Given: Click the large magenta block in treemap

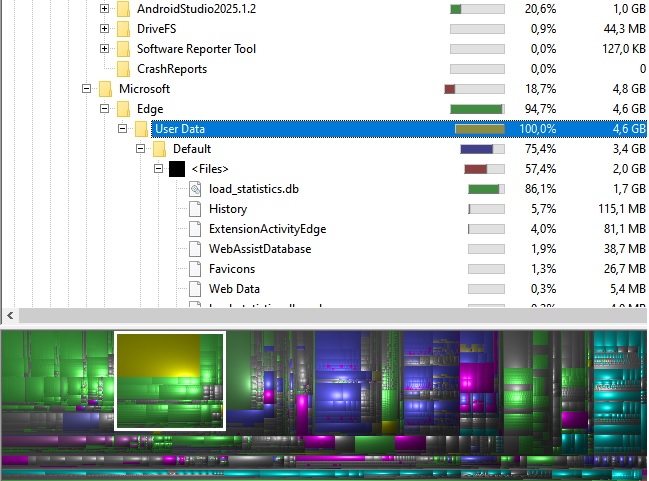Looking at the screenshot, I should click(x=477, y=378).
